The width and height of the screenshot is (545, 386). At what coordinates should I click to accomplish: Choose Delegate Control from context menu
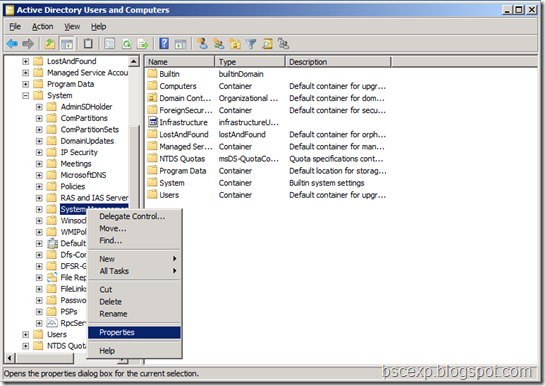click(x=134, y=216)
